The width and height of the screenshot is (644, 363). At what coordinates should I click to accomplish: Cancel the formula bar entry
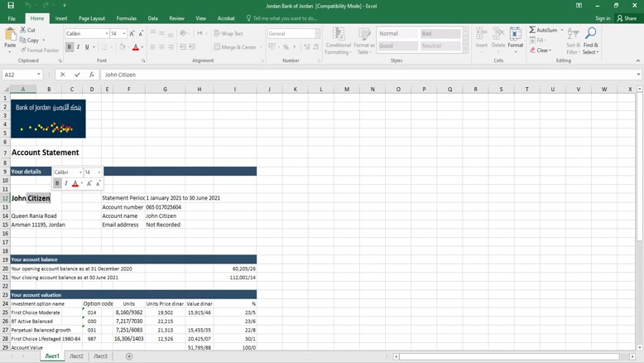(x=62, y=75)
